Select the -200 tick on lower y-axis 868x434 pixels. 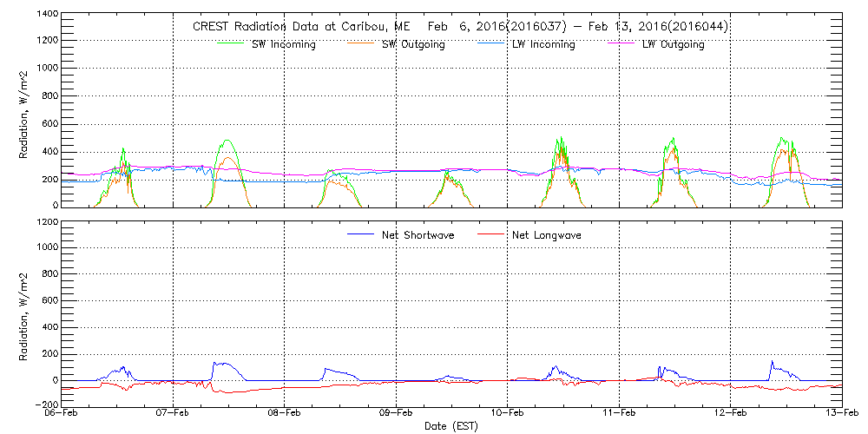pyautogui.click(x=45, y=404)
